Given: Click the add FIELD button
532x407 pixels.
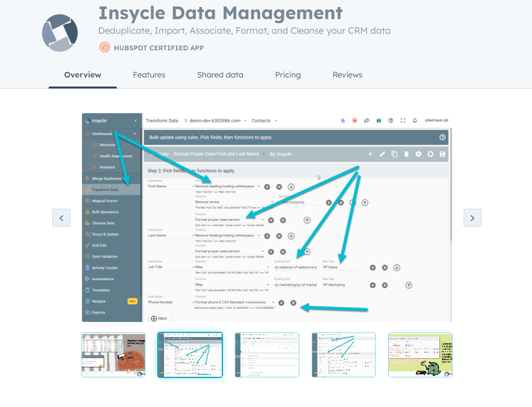Looking at the screenshot, I should click(x=159, y=318).
